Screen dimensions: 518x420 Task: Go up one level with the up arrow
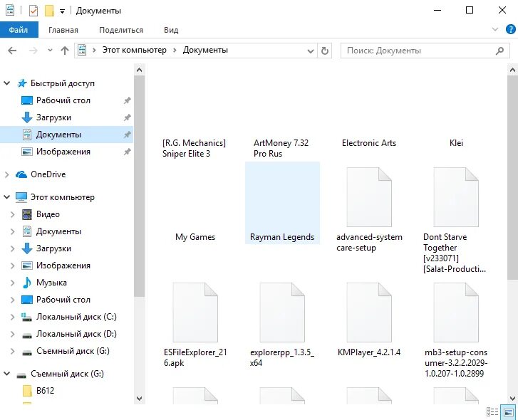click(65, 51)
